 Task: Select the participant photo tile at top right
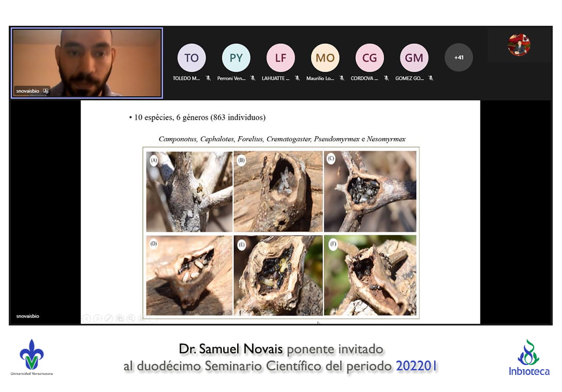519,45
